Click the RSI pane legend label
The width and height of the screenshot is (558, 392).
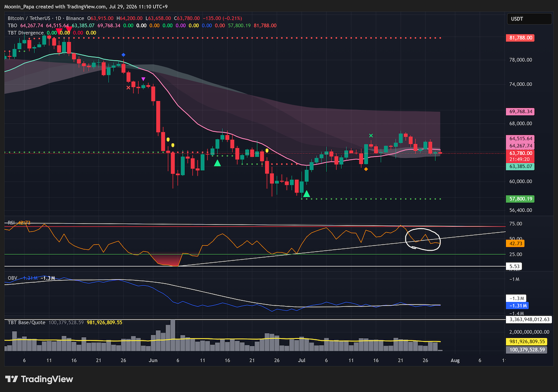point(11,223)
